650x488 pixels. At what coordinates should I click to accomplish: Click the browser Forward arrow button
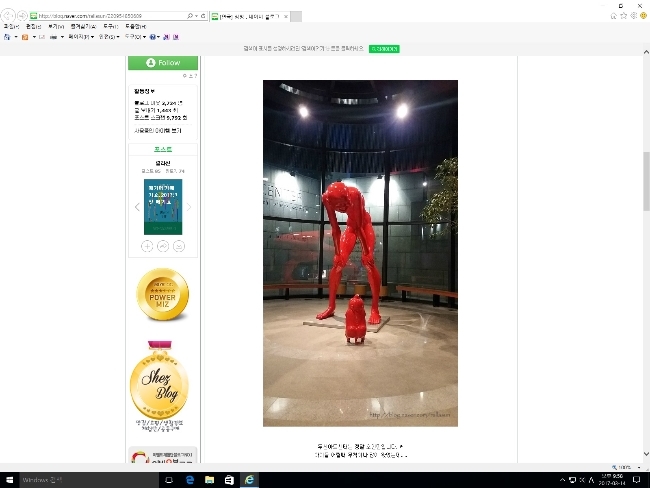click(x=22, y=16)
